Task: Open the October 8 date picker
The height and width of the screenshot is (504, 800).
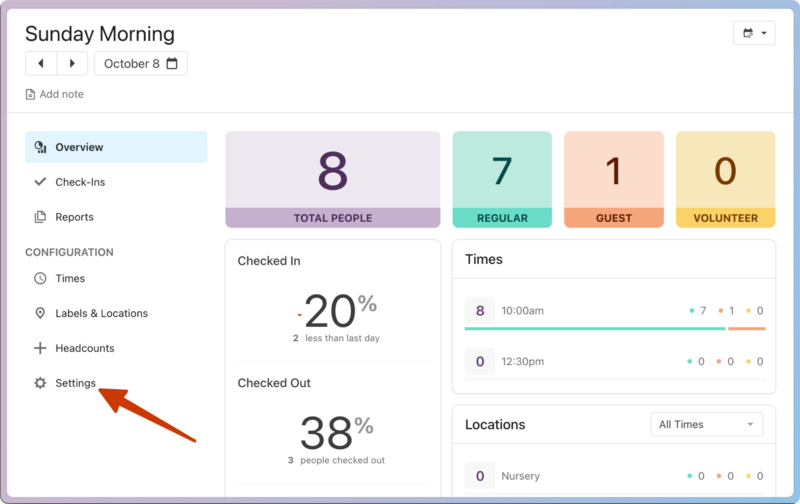Action: pos(141,63)
